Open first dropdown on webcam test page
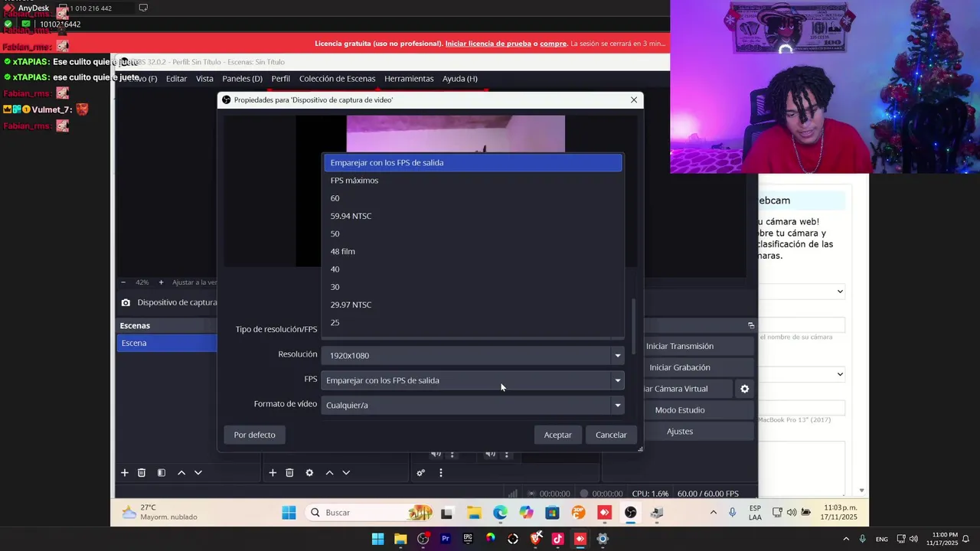Viewport: 980px width, 551px height. [x=802, y=291]
